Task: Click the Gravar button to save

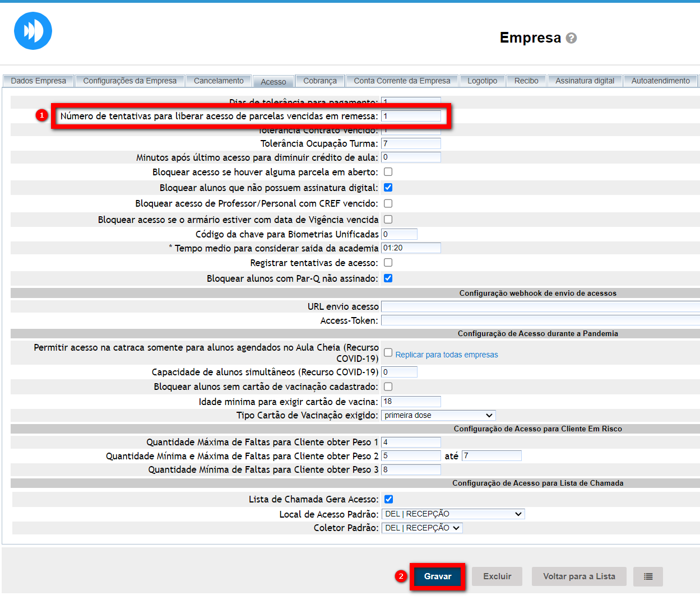Action: click(x=438, y=576)
